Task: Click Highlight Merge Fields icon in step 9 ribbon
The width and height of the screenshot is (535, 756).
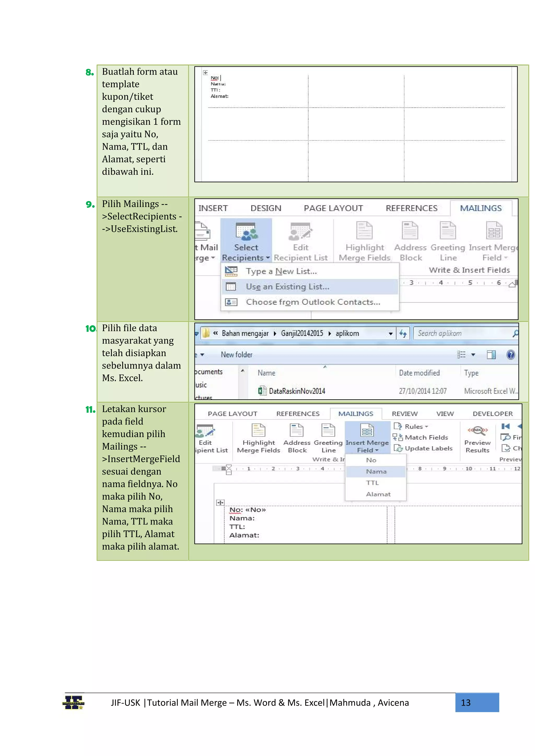Action: point(364,230)
